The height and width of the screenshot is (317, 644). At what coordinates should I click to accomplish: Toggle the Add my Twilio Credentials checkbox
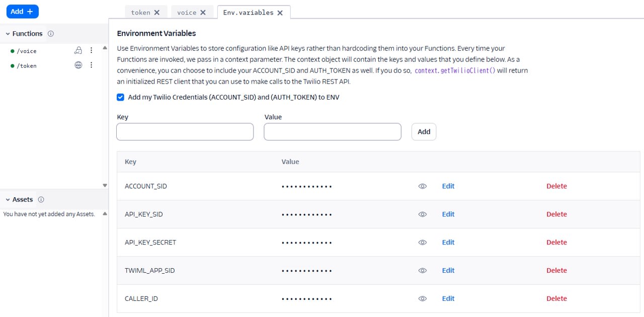coord(120,97)
